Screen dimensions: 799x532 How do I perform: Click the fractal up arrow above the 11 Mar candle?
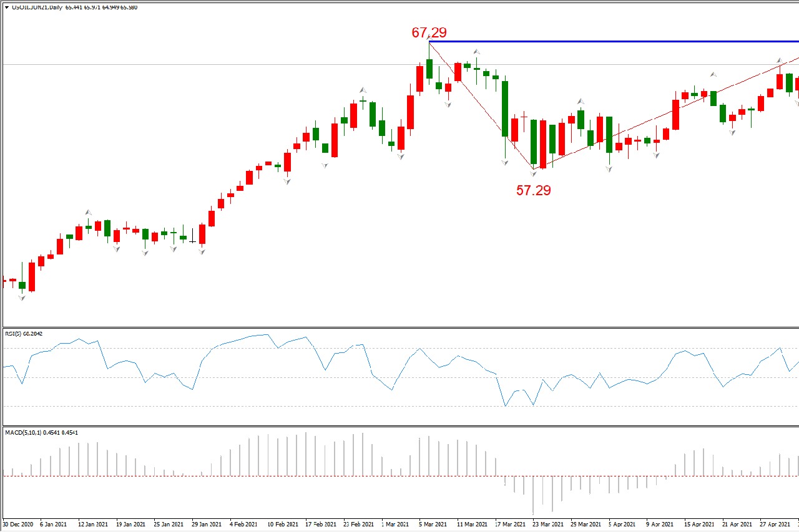[x=476, y=52]
